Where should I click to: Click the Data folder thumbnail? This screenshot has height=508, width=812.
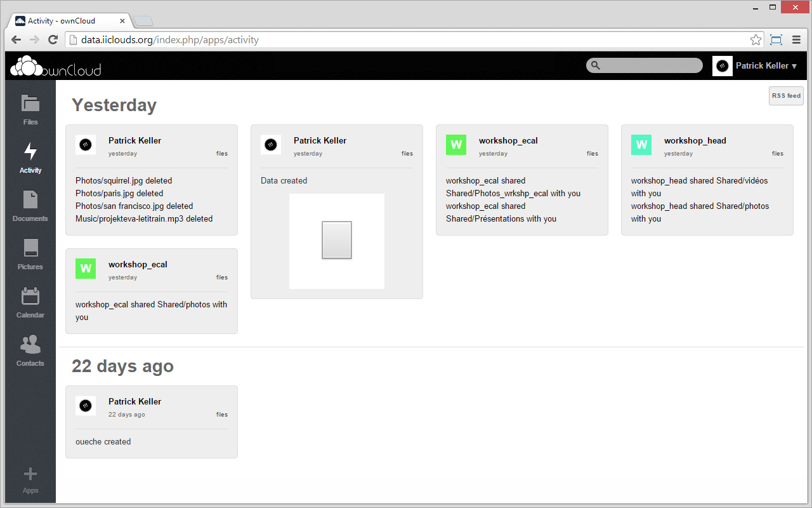tap(337, 241)
